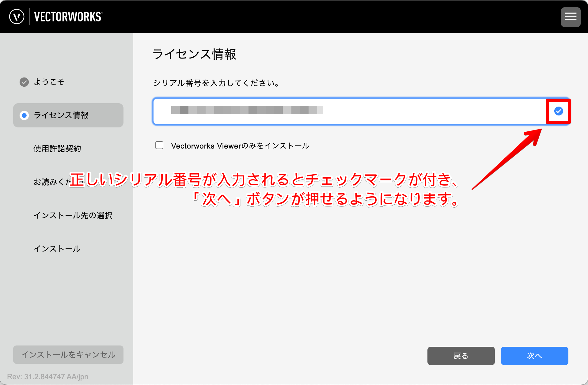Viewport: 588px width, 385px height.
Task: Select the ライセンス情報 step in the sidebar
Action: pos(61,115)
